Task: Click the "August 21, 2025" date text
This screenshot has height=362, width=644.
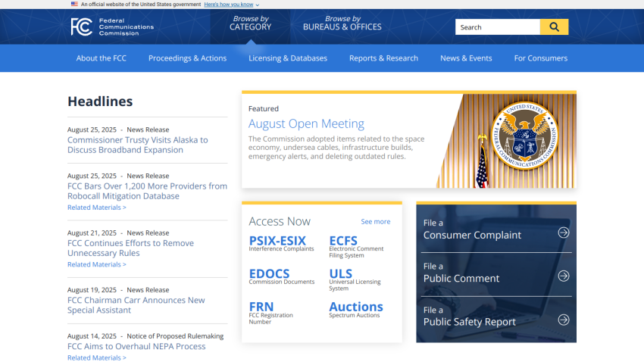Action: pos(92,233)
